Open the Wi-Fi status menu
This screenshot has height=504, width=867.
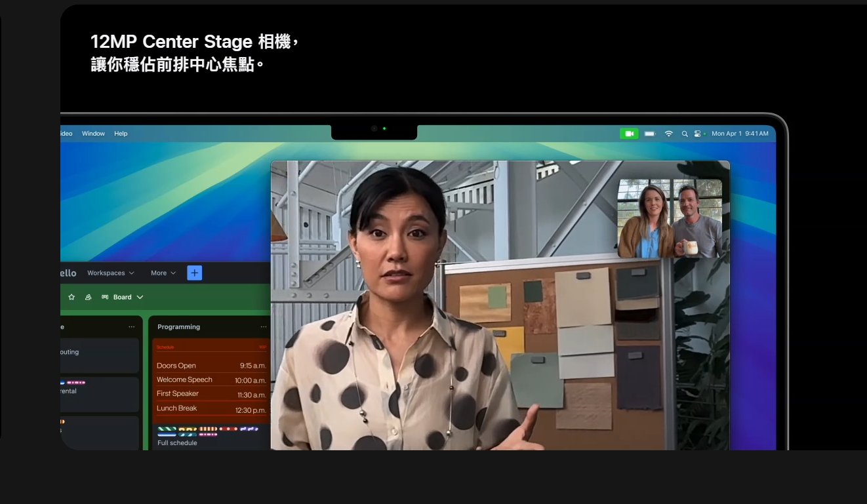(669, 134)
